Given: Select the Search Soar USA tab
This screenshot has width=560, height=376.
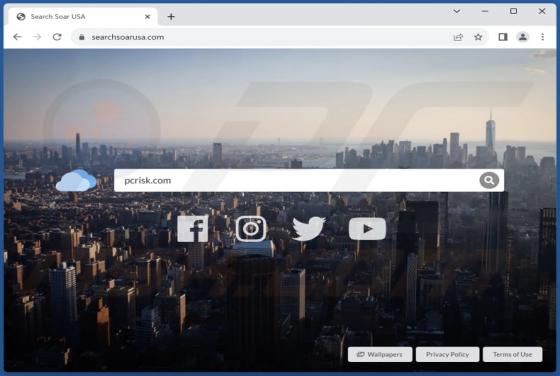Looking at the screenshot, I should click(82, 16).
